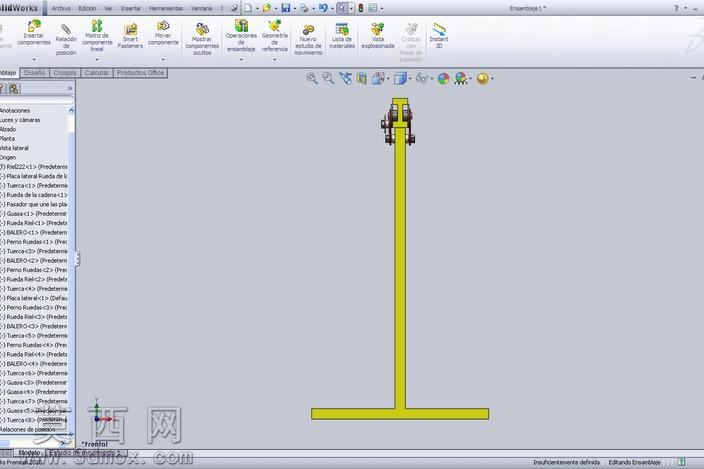Click the Zoom to fit icon
704x469 pixels.
click(x=312, y=79)
